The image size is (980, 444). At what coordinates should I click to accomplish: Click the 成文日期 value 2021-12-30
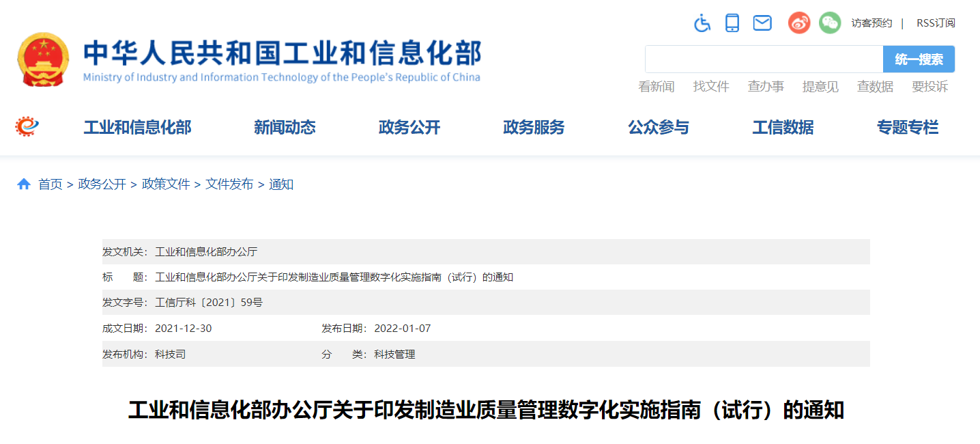[184, 329]
